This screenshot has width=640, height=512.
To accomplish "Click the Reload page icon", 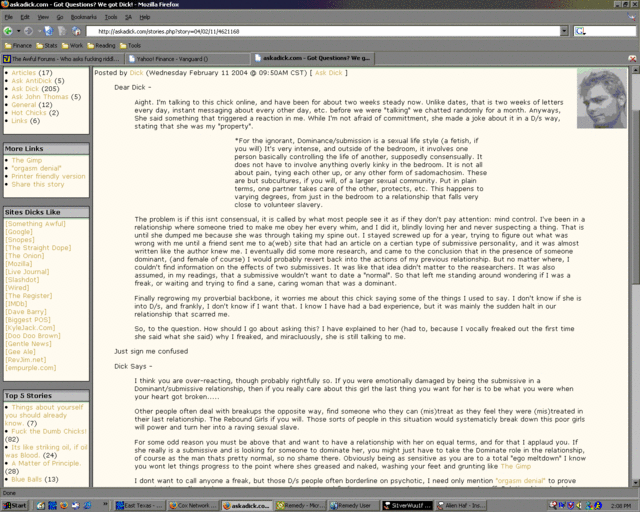I will click(49, 31).
